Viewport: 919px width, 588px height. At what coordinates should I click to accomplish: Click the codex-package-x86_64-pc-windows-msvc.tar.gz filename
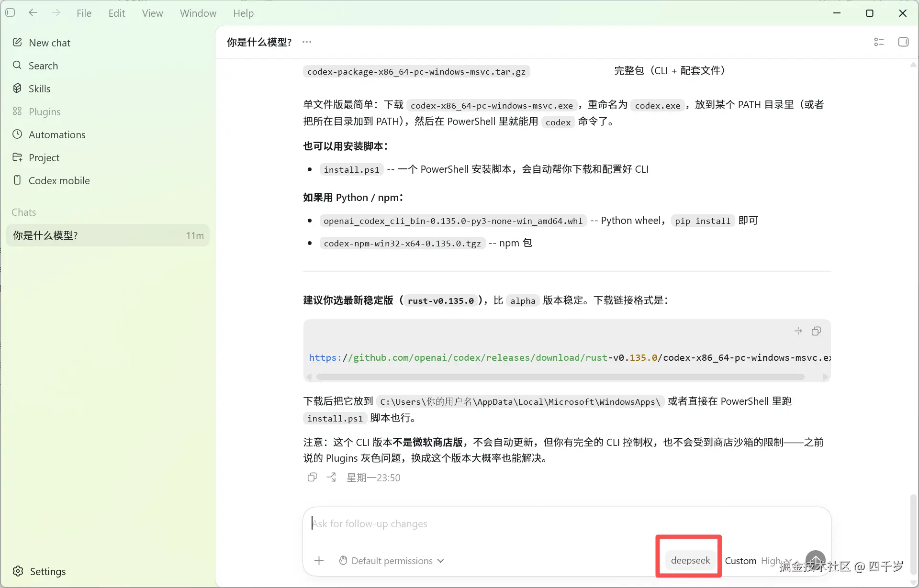click(416, 72)
